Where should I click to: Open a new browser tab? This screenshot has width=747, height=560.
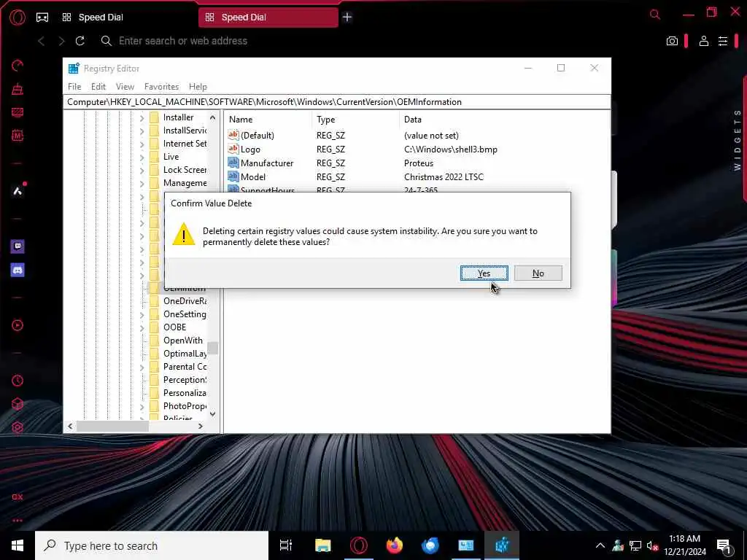347,17
